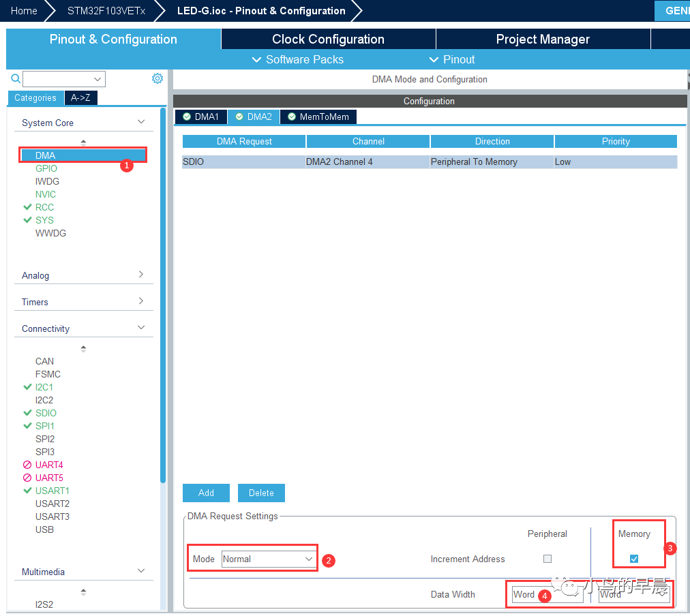Open the Memory Data Width dropdown
Image resolution: width=690 pixels, height=616 pixels.
634,594
